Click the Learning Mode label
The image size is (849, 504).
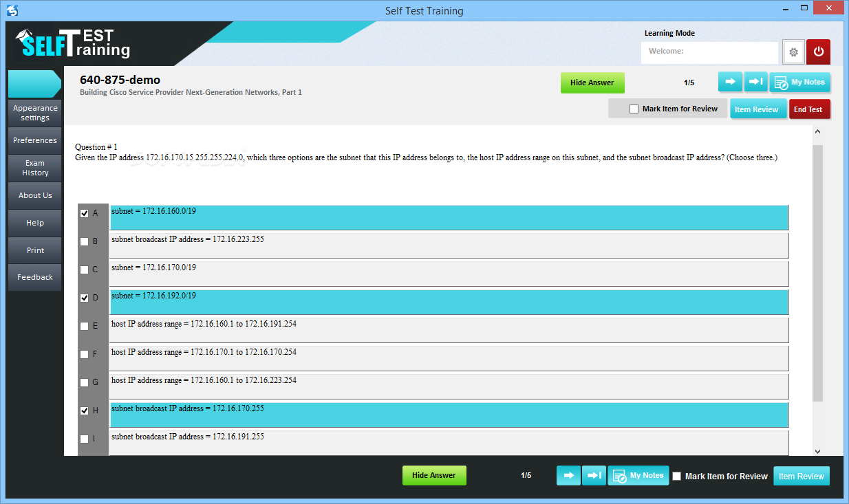coord(669,33)
